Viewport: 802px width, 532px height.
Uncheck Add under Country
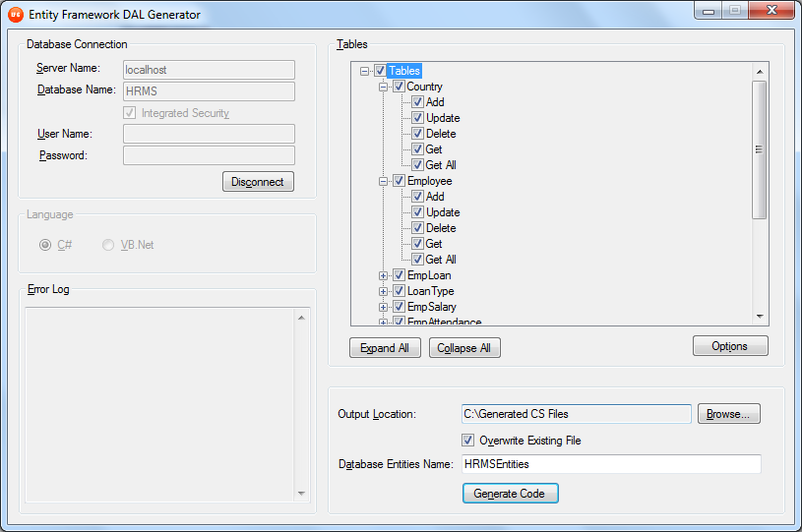(418, 102)
